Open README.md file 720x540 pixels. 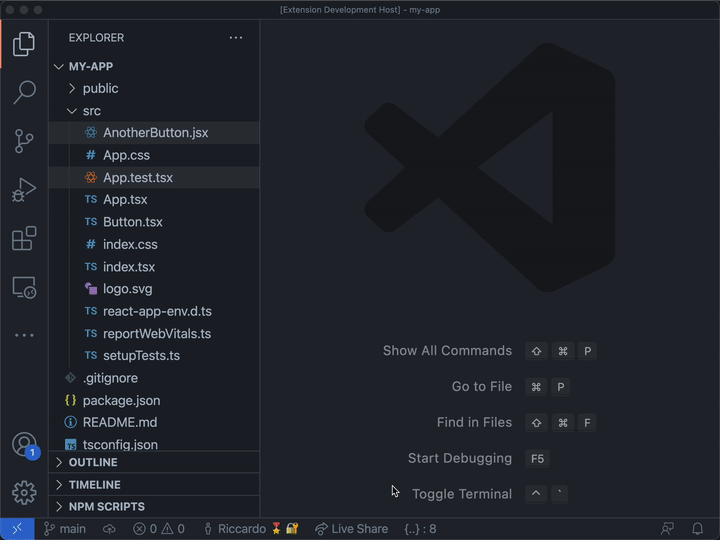point(154,422)
